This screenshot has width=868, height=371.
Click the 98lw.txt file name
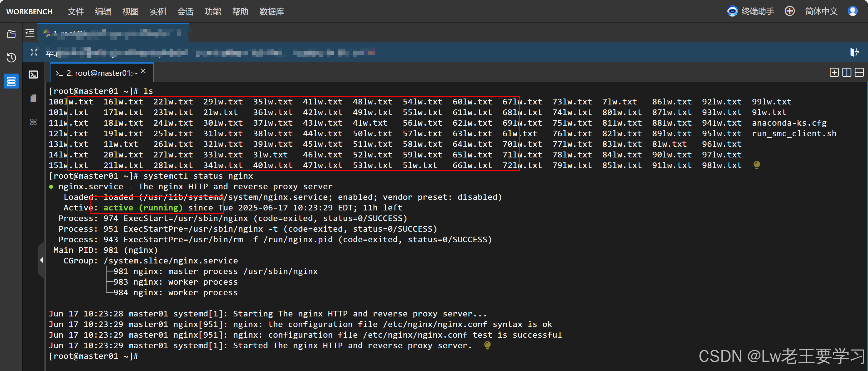click(722, 165)
